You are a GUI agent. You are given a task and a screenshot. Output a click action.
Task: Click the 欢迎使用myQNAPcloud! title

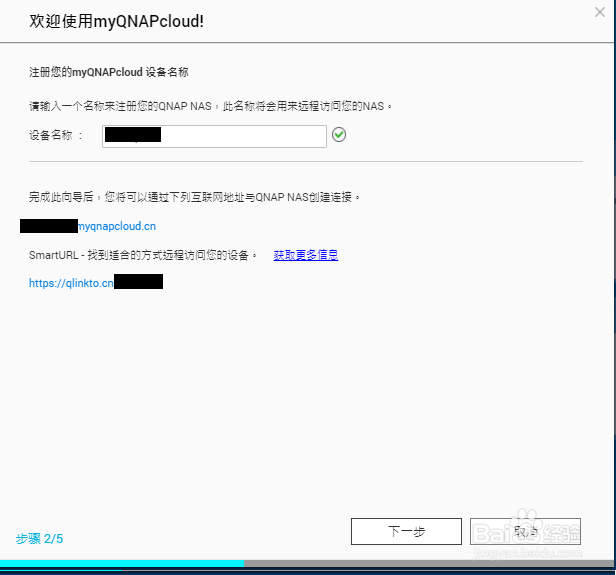pos(116,21)
